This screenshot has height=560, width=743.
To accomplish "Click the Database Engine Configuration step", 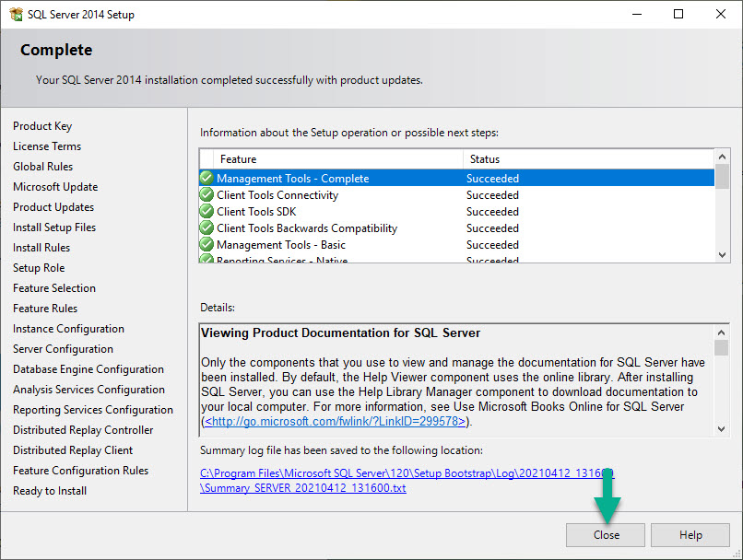I will click(88, 369).
